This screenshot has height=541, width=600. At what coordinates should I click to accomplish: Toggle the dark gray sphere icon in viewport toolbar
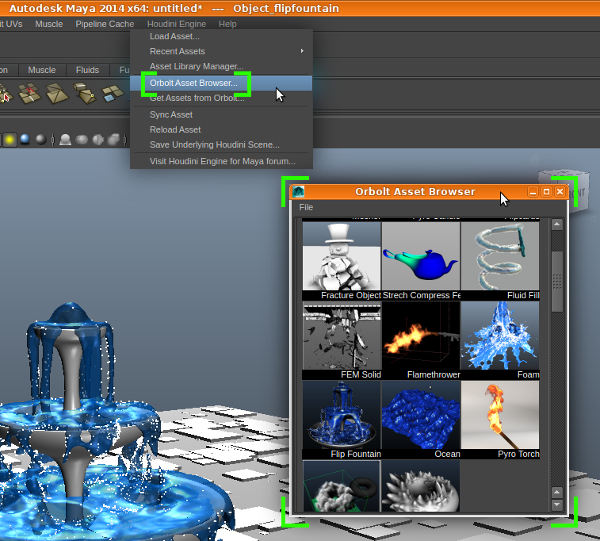point(41,140)
